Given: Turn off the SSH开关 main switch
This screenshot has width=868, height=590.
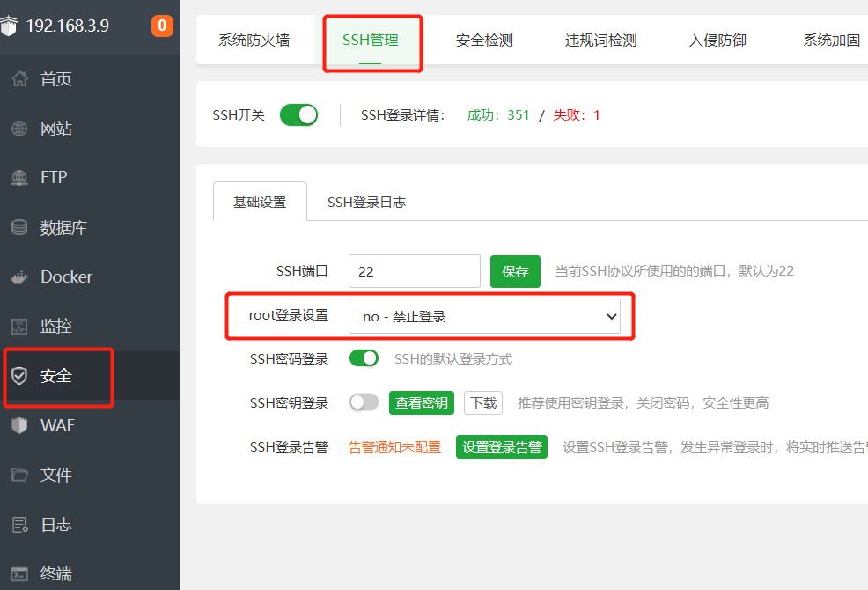Looking at the screenshot, I should 299,115.
